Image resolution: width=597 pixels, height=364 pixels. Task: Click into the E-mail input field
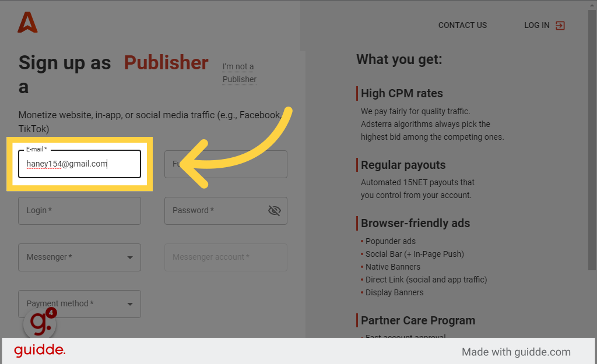[79, 164]
